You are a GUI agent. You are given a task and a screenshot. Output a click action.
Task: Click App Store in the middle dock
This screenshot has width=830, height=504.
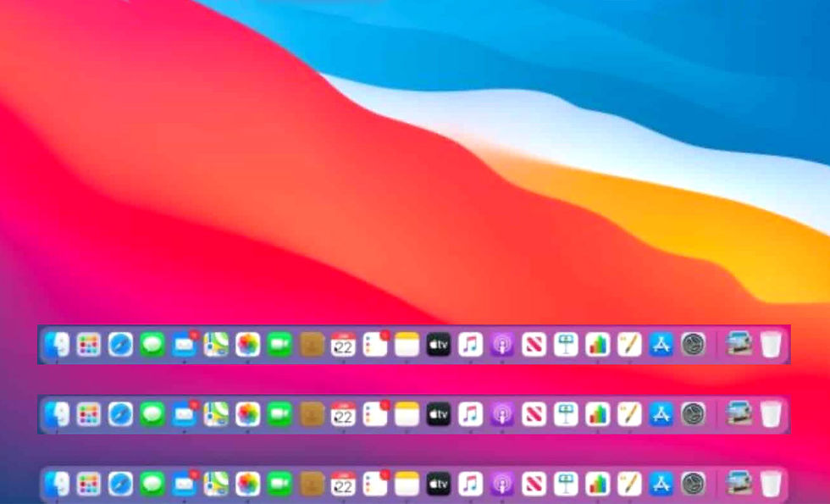[x=661, y=414]
